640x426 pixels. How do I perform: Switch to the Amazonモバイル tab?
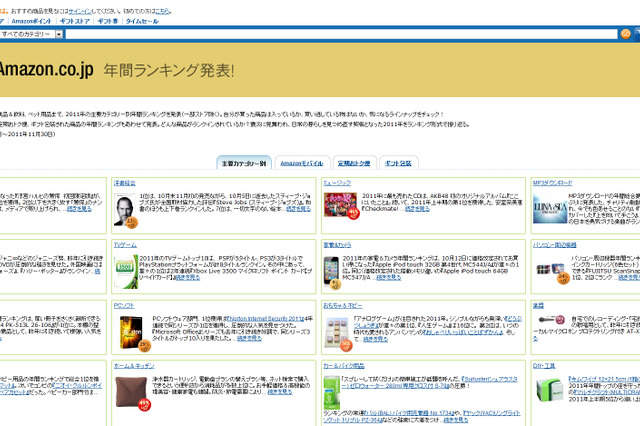click(x=302, y=163)
